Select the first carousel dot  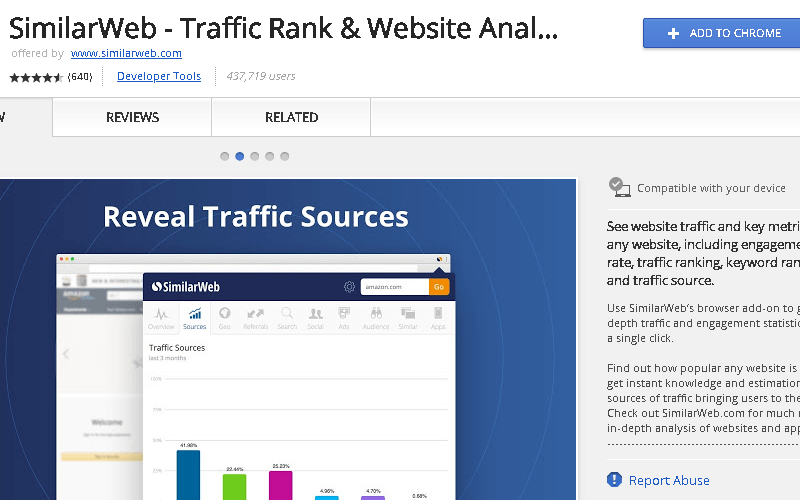[224, 156]
